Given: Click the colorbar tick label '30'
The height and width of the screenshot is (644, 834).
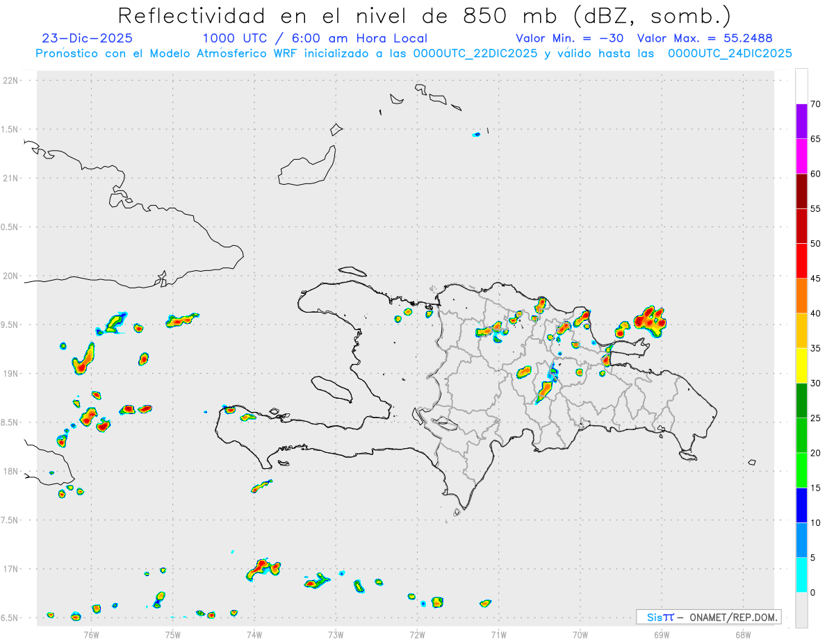Looking at the screenshot, I should pos(815,383).
